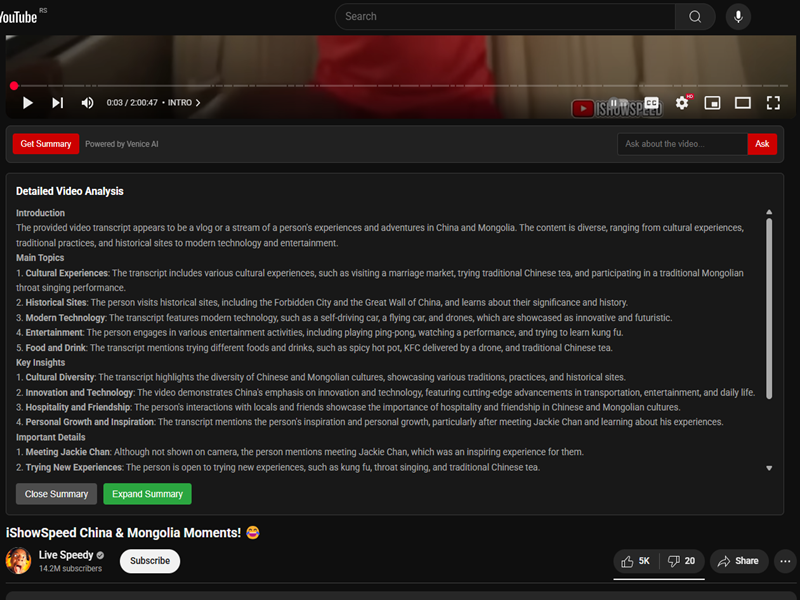Open the Live Speedy channel name

point(66,555)
